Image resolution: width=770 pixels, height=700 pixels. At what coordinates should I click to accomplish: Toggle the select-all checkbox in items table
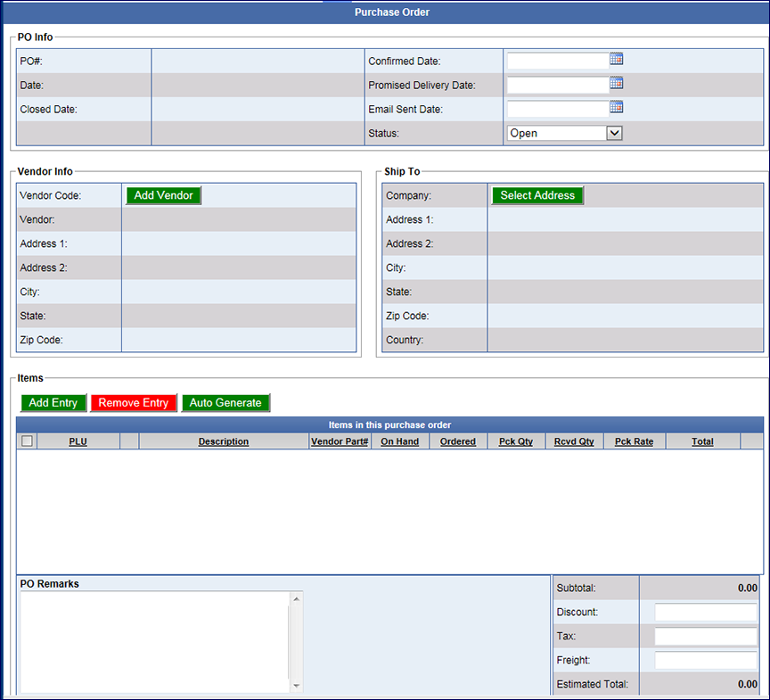click(27, 441)
